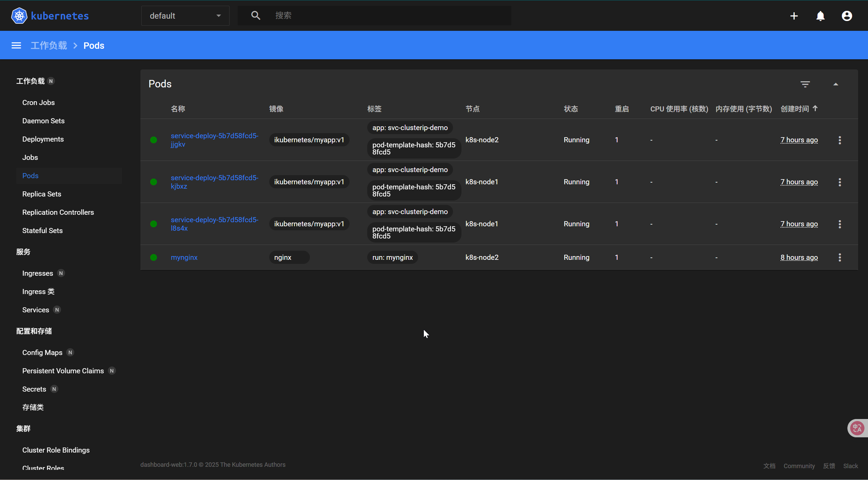
Task: Toggle the hamburger sidebar menu
Action: click(x=16, y=45)
